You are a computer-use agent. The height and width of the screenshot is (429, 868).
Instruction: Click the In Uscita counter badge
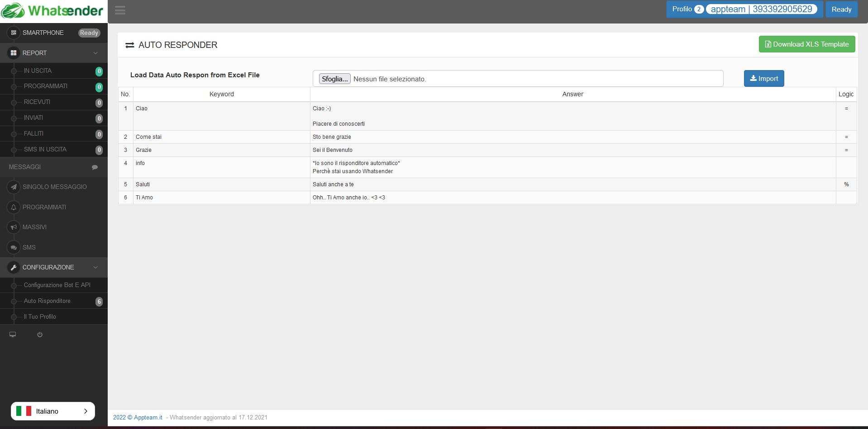pyautogui.click(x=99, y=71)
